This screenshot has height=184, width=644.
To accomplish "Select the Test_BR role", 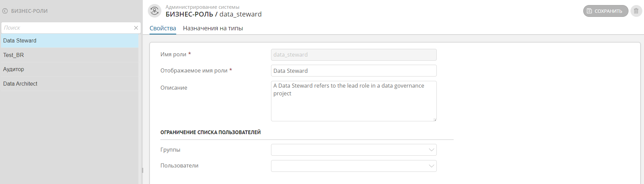I will tap(14, 55).
